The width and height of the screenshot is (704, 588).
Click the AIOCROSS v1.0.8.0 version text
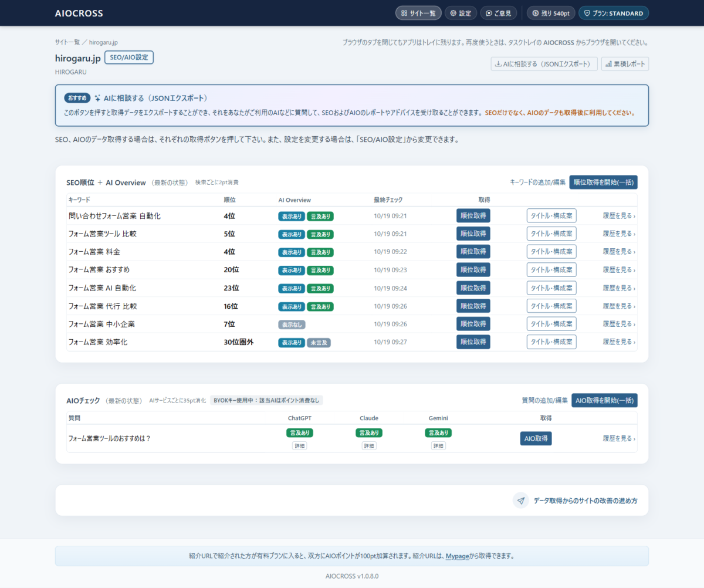pyautogui.click(x=352, y=576)
